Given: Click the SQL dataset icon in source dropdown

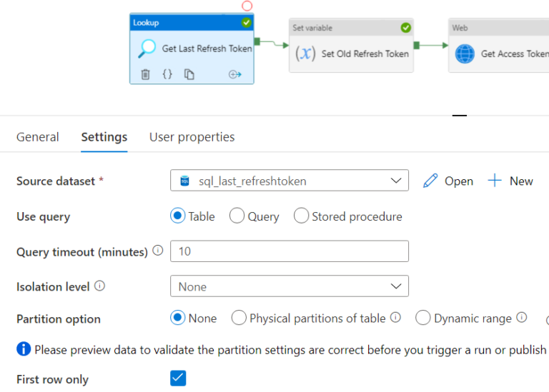Looking at the screenshot, I should (x=184, y=181).
